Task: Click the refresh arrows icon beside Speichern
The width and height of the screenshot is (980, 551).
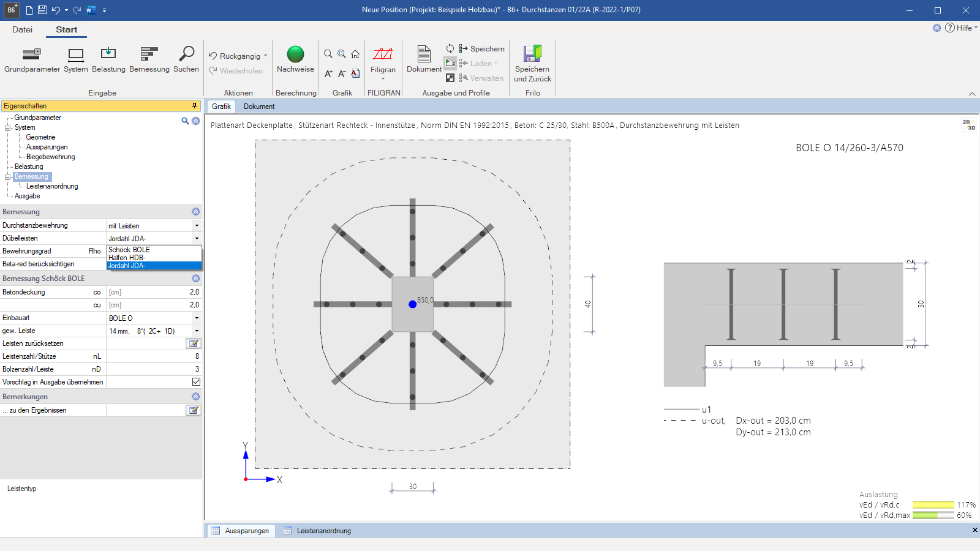Action: tap(450, 48)
